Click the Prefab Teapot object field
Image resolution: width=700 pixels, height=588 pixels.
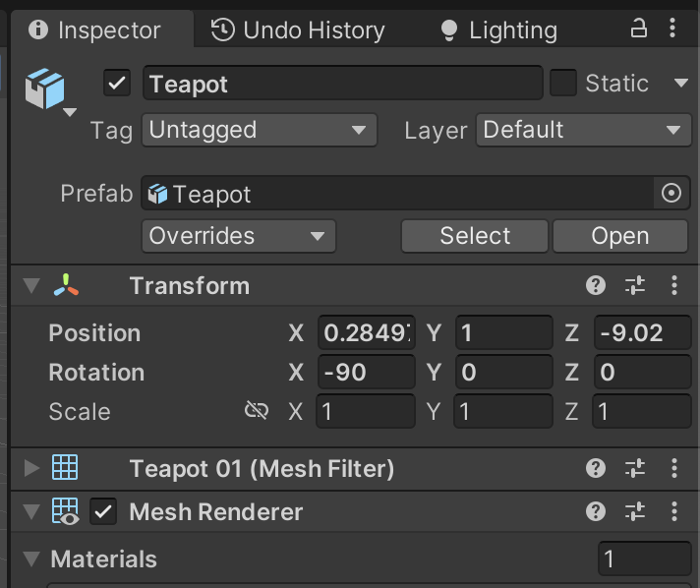397,194
